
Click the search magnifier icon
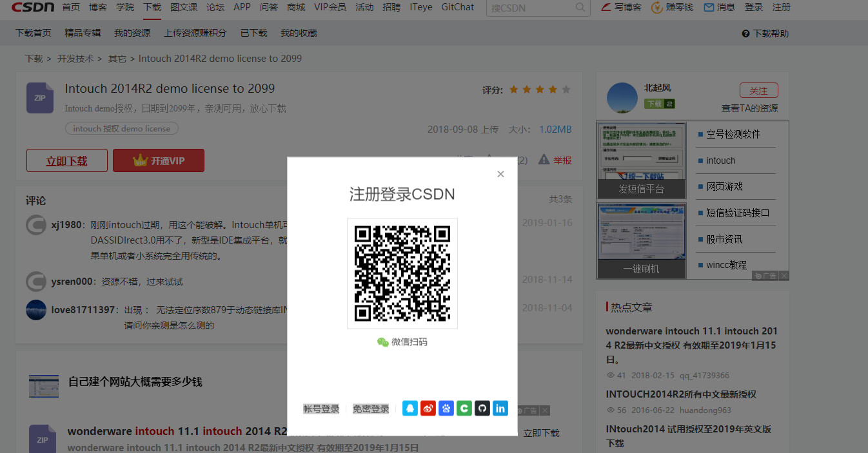pyautogui.click(x=580, y=8)
